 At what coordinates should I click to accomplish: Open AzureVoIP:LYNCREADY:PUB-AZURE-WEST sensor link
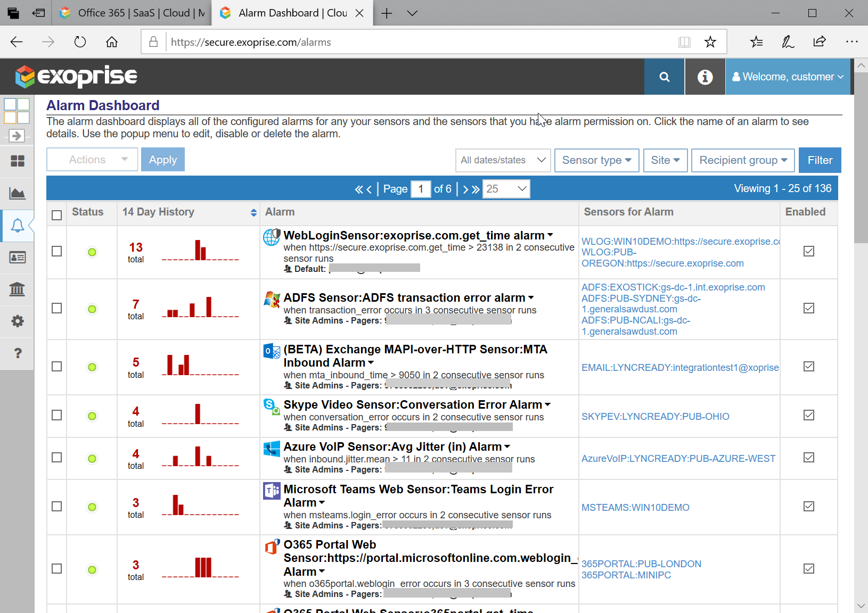678,459
